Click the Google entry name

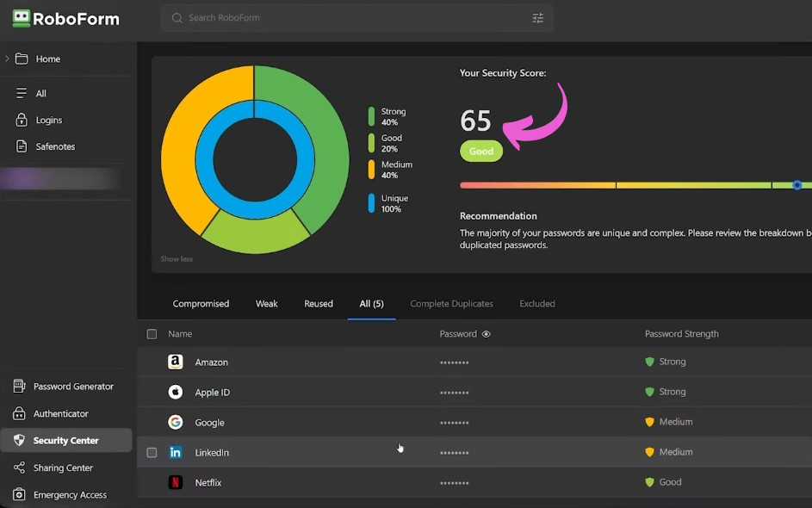tap(210, 423)
